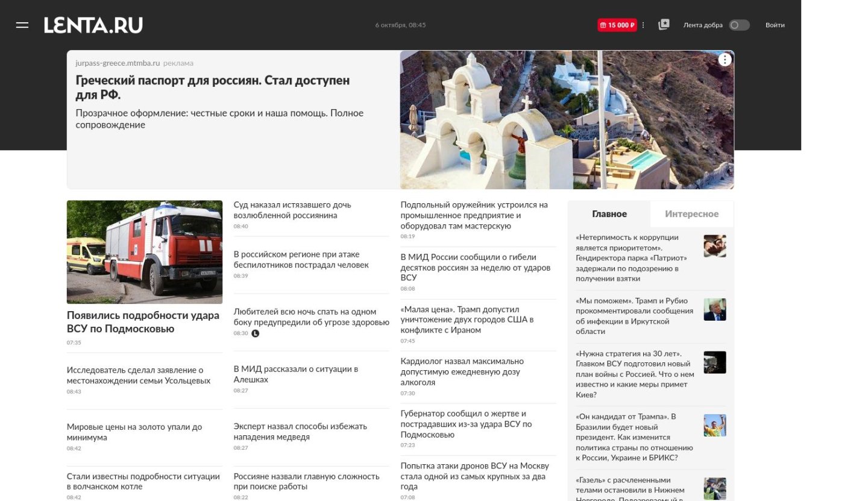Click the Войти login link
This screenshot has width=868, height=501.
click(775, 25)
